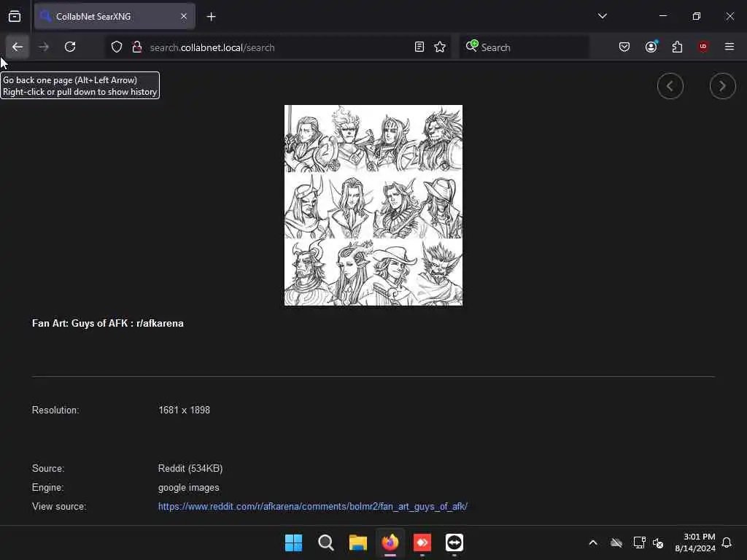
Task: Open the red AnyDesk taskbar icon
Action: click(422, 542)
